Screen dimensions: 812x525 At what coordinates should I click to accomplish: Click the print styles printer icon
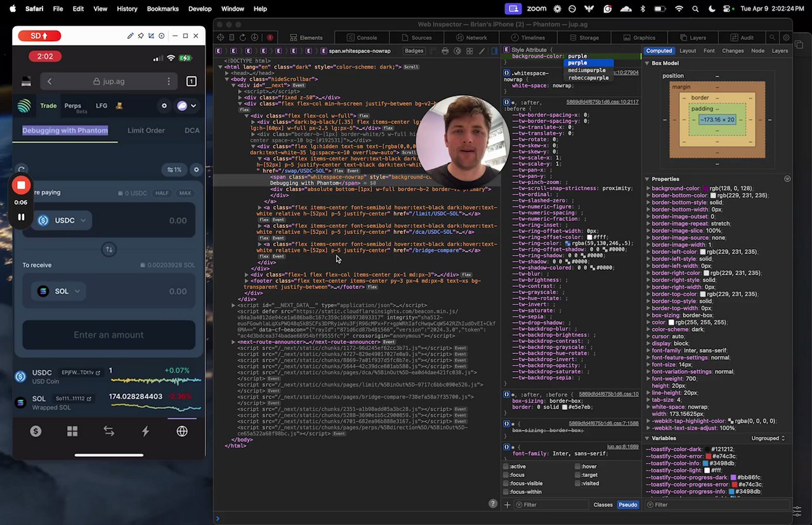point(445,51)
